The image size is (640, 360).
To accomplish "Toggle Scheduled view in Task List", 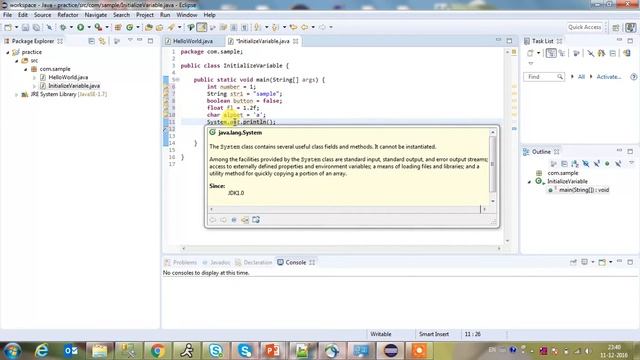I will pos(562,53).
